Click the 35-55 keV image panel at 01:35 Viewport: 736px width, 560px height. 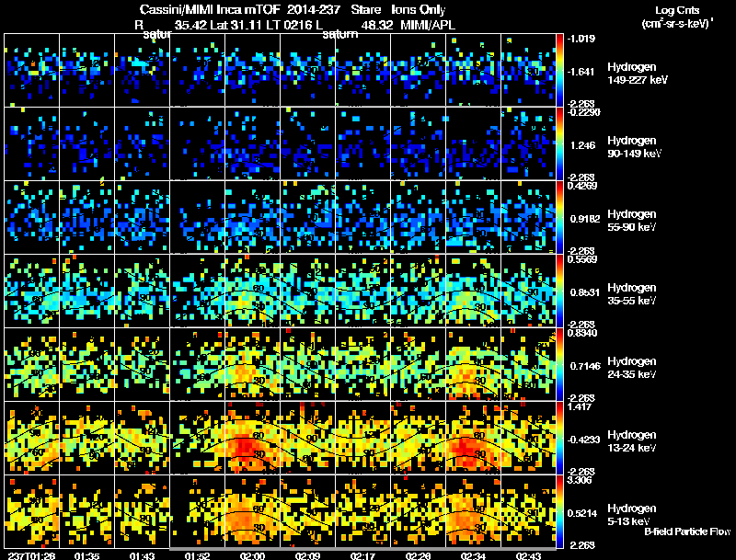click(86, 291)
